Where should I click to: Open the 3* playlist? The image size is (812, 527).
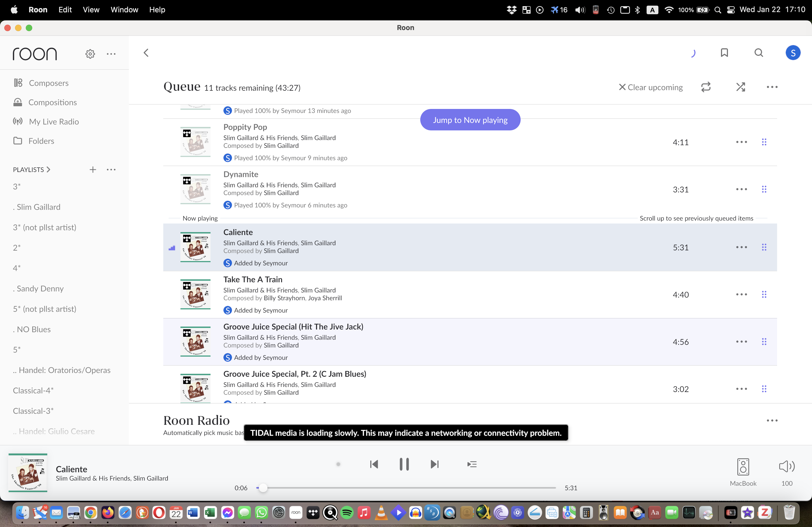(17, 186)
